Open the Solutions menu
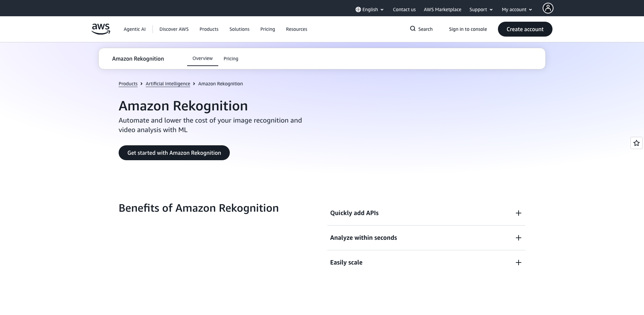Screen dimensions: 644x315 239,29
